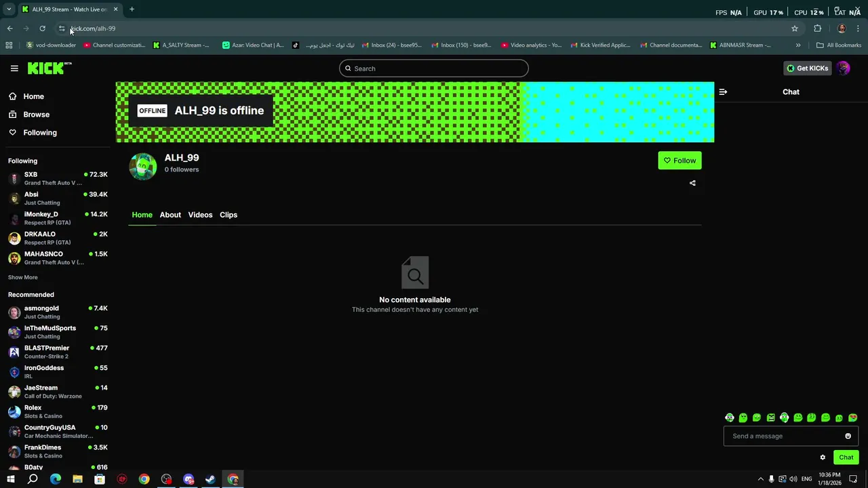
Task: Open user profile avatar in top right
Action: pyautogui.click(x=843, y=68)
